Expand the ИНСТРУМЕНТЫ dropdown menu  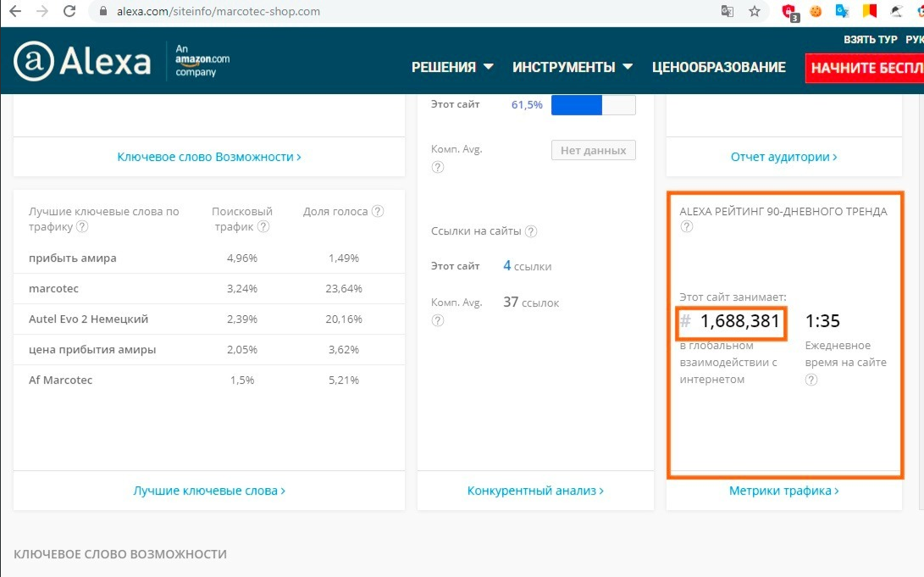click(x=573, y=67)
